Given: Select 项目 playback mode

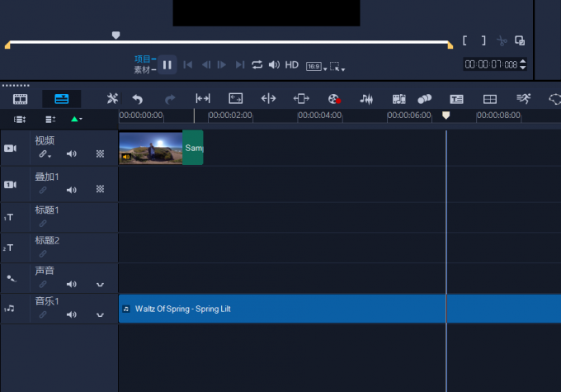Looking at the screenshot, I should pyautogui.click(x=143, y=59).
